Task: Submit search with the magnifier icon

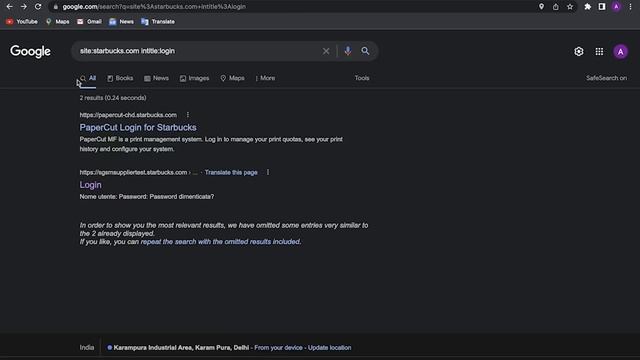Action: click(x=365, y=51)
